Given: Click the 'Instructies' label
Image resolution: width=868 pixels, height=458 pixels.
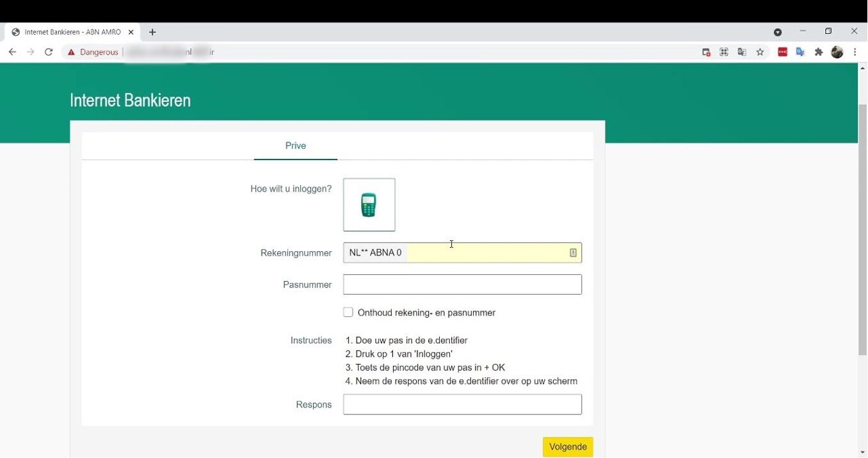Looking at the screenshot, I should [311, 340].
